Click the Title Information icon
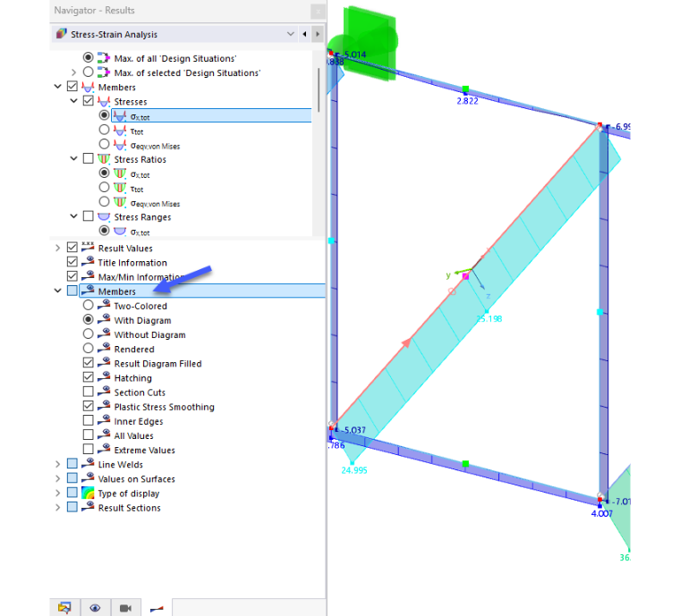Image resolution: width=680 pixels, height=616 pixels. [x=88, y=261]
